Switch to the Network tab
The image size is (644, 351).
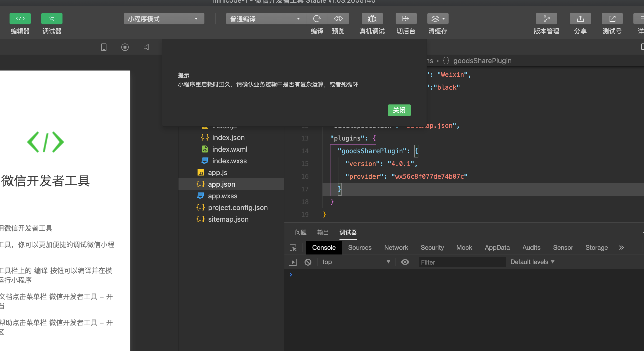(396, 248)
